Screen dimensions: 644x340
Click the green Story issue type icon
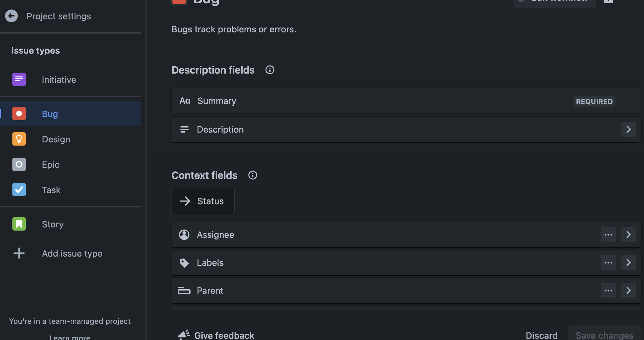(19, 224)
